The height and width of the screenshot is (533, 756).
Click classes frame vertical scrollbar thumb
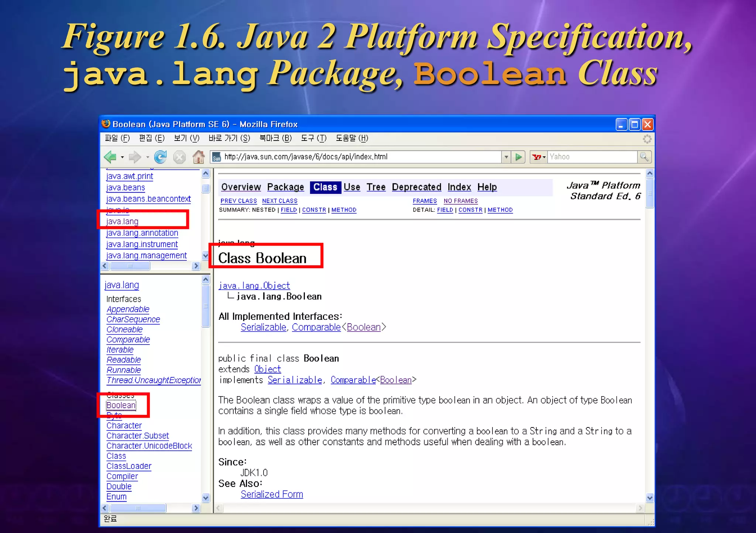[206, 306]
